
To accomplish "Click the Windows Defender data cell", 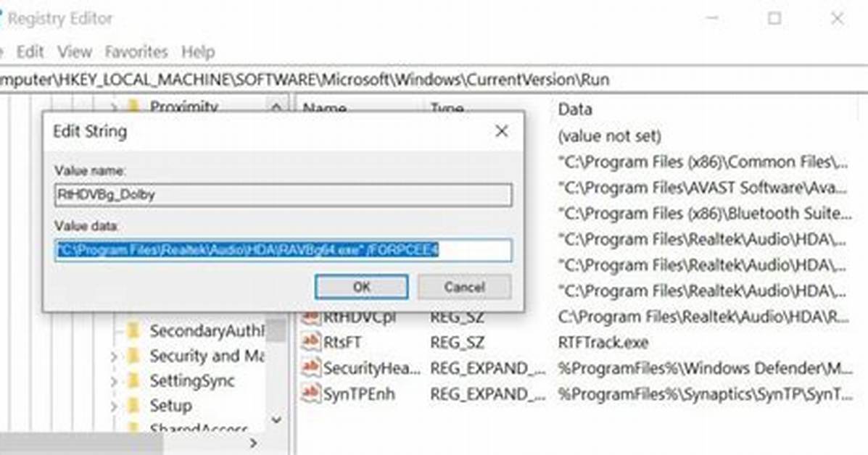I will coord(706,367).
